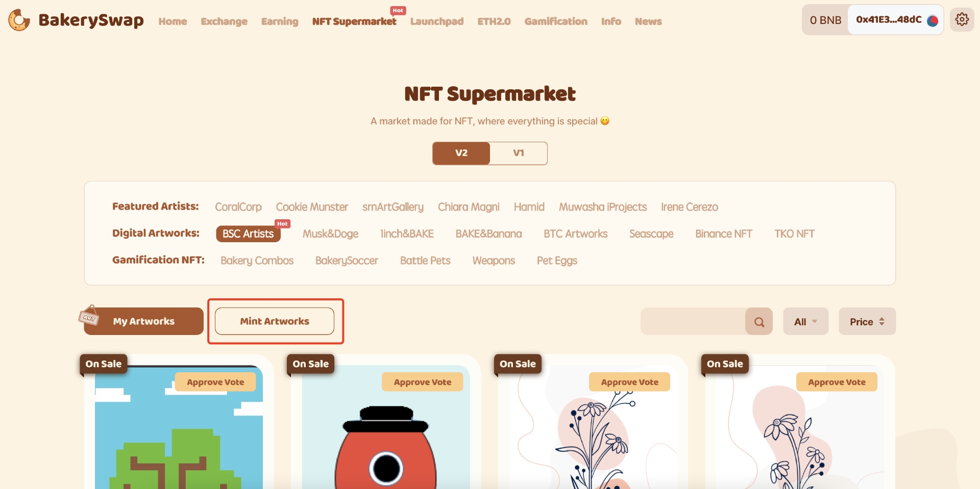Select the BTC Artworks category

click(576, 234)
